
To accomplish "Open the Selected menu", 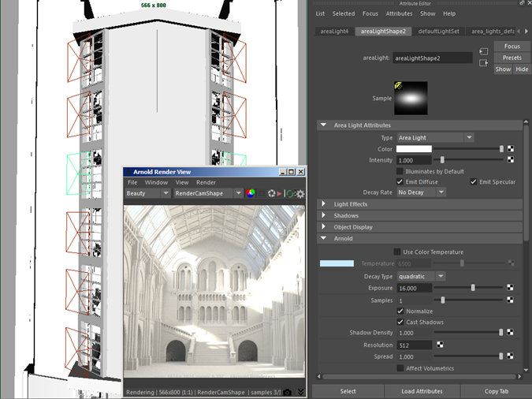I will [x=344, y=13].
